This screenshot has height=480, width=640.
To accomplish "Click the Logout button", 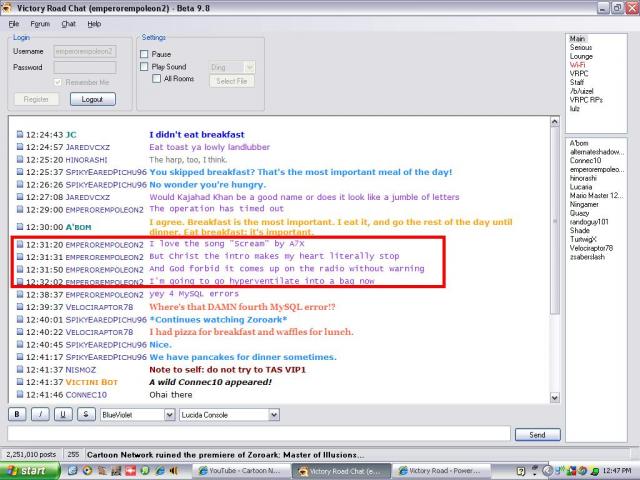I will click(92, 99).
